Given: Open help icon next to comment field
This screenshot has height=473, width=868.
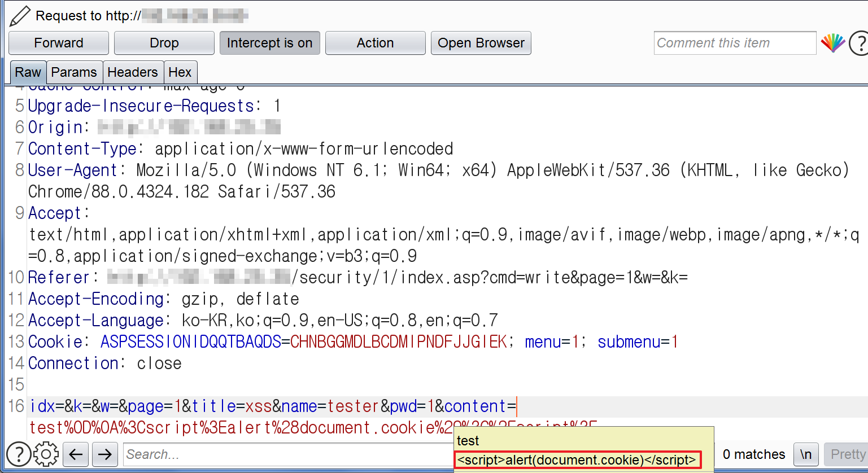Looking at the screenshot, I should click(859, 43).
